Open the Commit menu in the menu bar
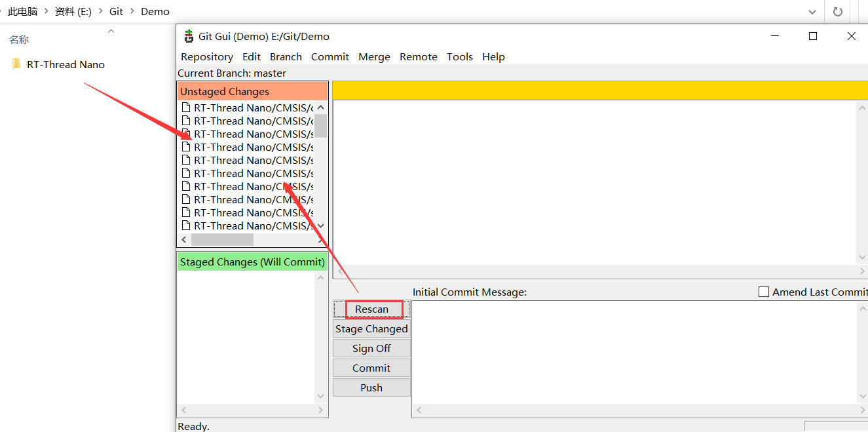 tap(330, 57)
